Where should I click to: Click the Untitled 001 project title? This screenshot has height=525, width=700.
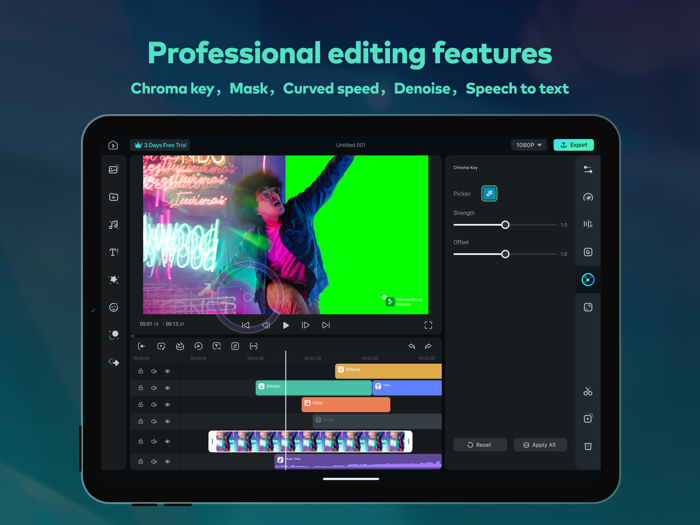point(350,145)
